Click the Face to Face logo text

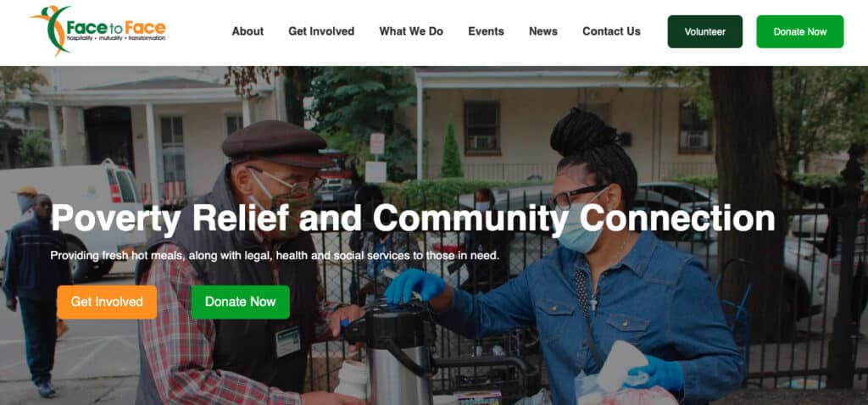[115, 27]
